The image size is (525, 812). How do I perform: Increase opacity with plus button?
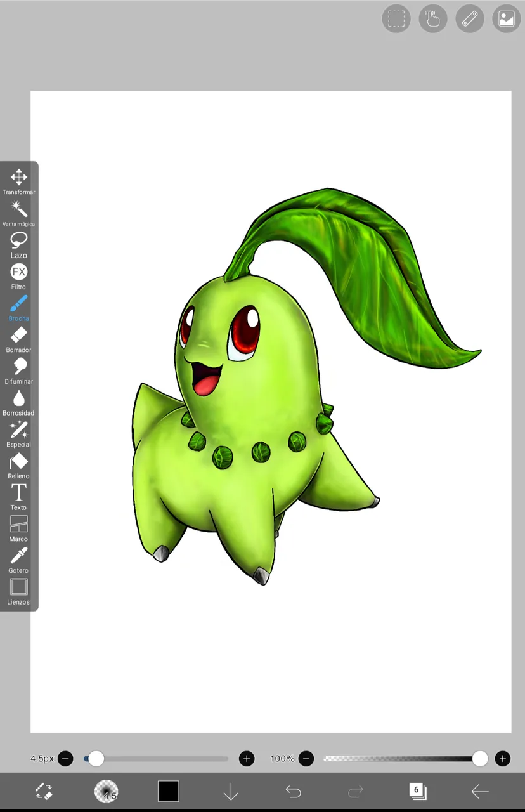pyautogui.click(x=503, y=758)
